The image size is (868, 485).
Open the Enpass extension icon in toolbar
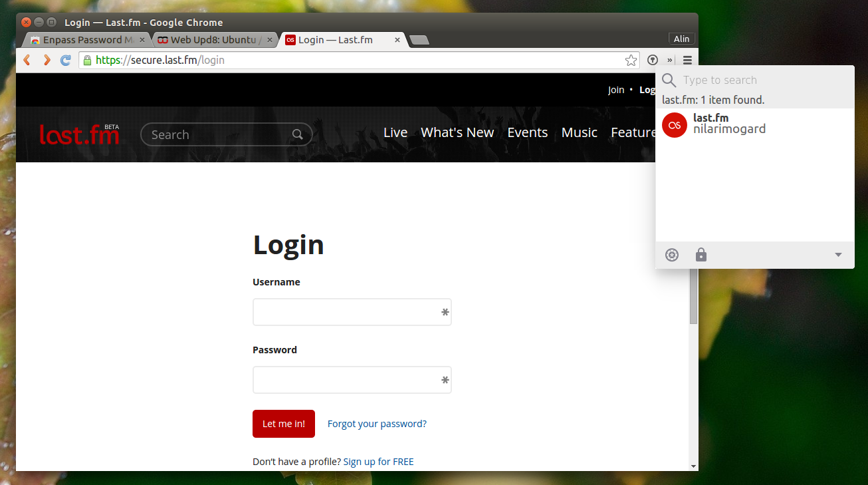(653, 60)
